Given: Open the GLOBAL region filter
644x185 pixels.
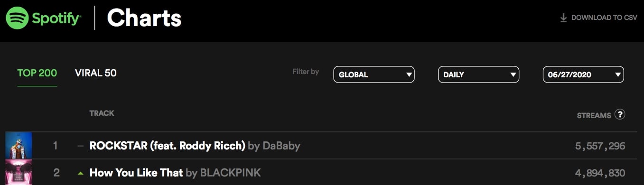Looking at the screenshot, I should [x=374, y=74].
